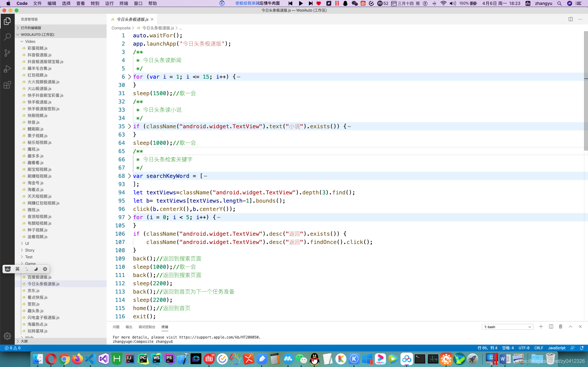Screen dimensions: 588x367
Task: Open notifications bell in status bar
Action: tap(582, 348)
